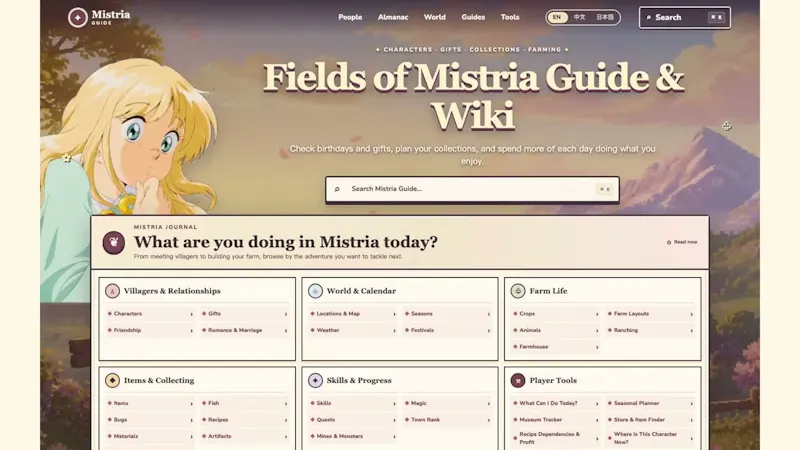800x450 pixels.
Task: Click the Mistria Journal round icon
Action: tap(114, 243)
